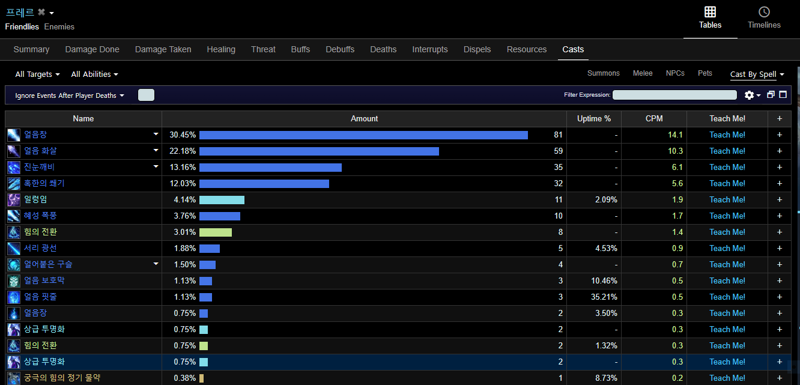This screenshot has height=385, width=800.
Task: Click the plus icon in the 혜성 폭풍 row
Action: pos(779,216)
